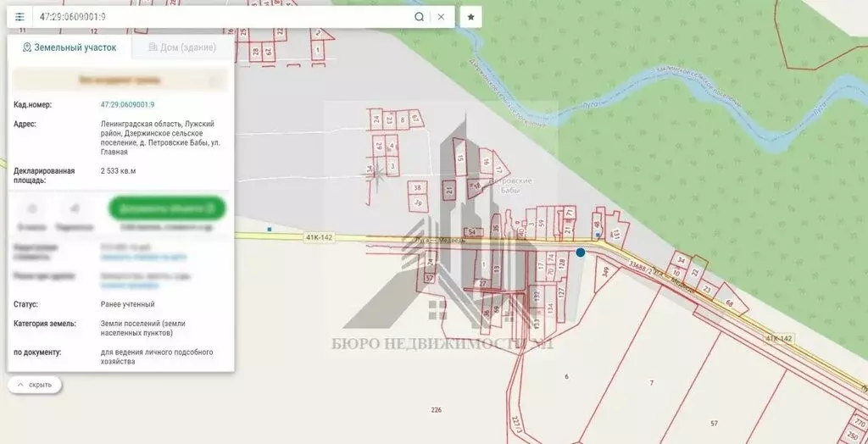Open the layers menu icon beside search
Image resolution: width=868 pixels, height=444 pixels.
[x=19, y=17]
